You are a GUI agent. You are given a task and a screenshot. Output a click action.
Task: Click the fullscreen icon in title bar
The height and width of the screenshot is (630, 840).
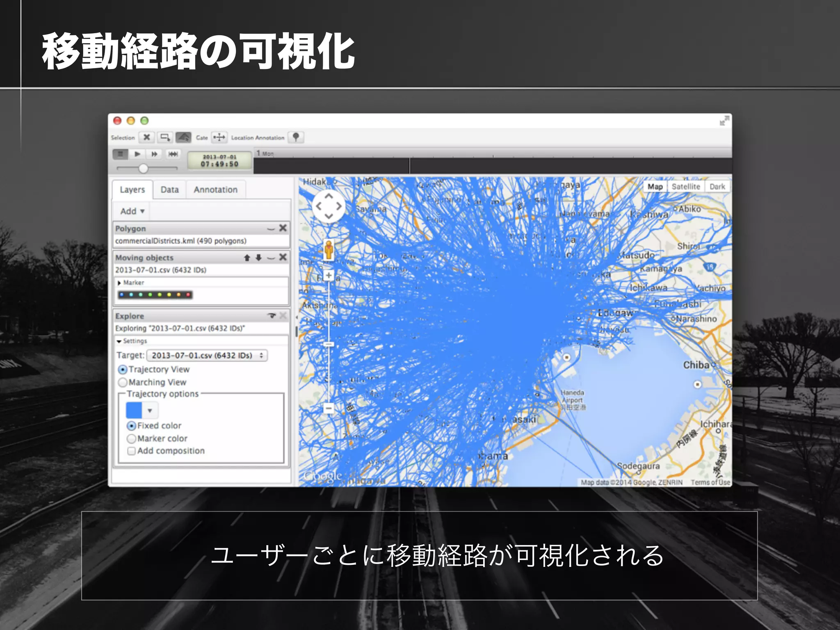[724, 121]
